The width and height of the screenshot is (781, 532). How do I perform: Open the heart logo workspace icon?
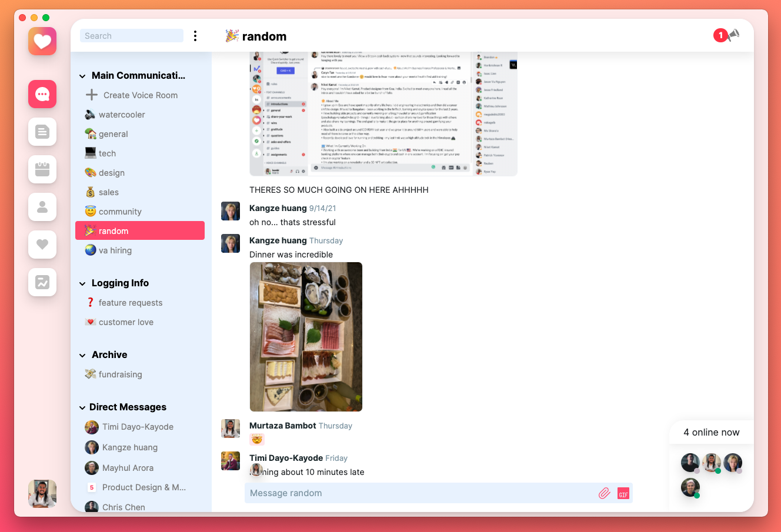pyautogui.click(x=42, y=41)
